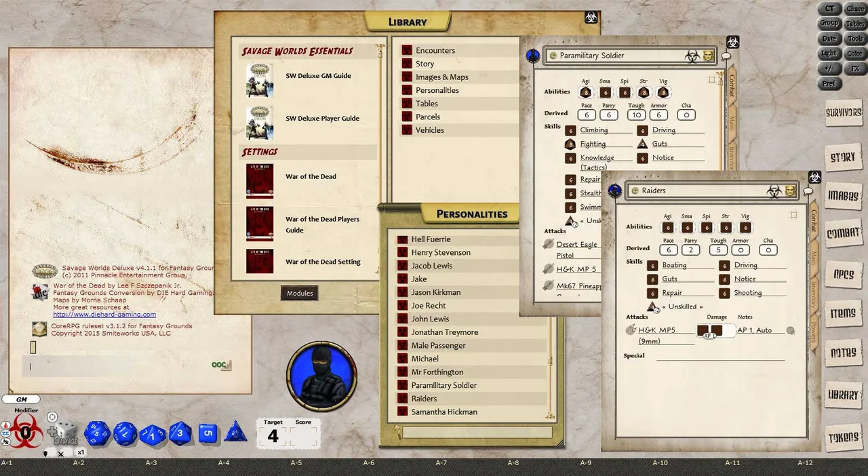This screenshot has height=476, width=868.
Task: Roll the blue d20 die
Action: point(97,433)
